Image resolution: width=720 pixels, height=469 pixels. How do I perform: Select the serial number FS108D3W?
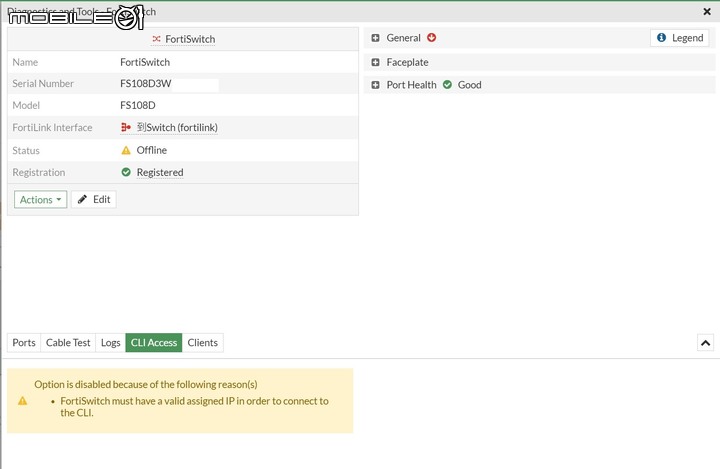[146, 84]
